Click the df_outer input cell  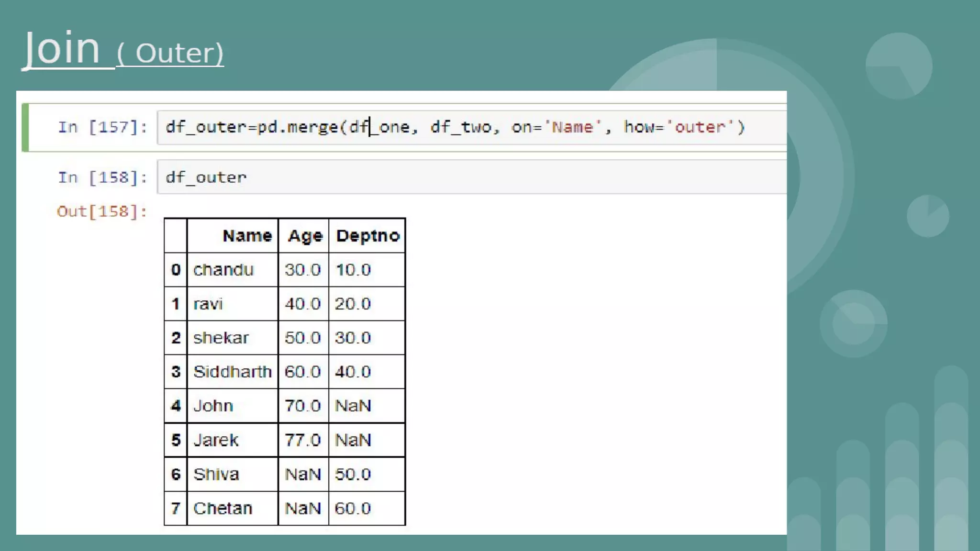[x=471, y=177]
